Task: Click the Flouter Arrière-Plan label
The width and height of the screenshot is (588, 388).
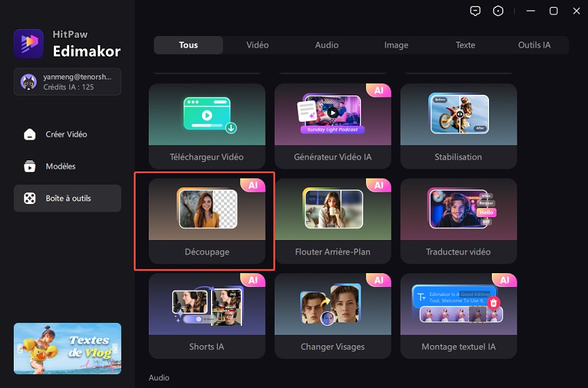Action: coord(333,252)
